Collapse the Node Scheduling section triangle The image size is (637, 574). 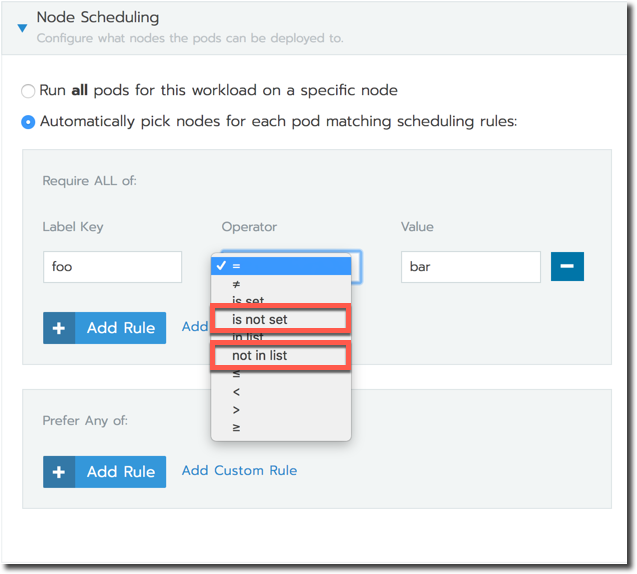(22, 28)
